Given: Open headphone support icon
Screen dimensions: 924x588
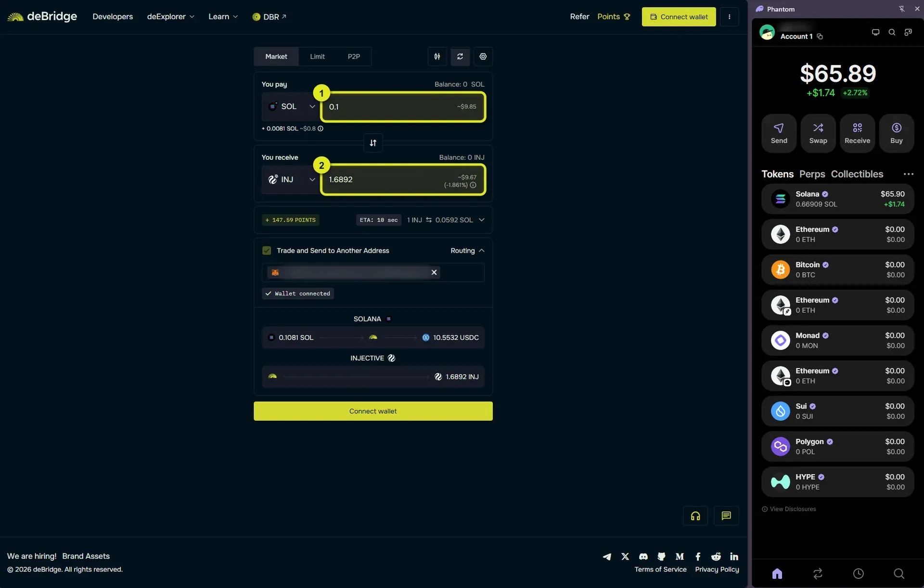Looking at the screenshot, I should (695, 516).
